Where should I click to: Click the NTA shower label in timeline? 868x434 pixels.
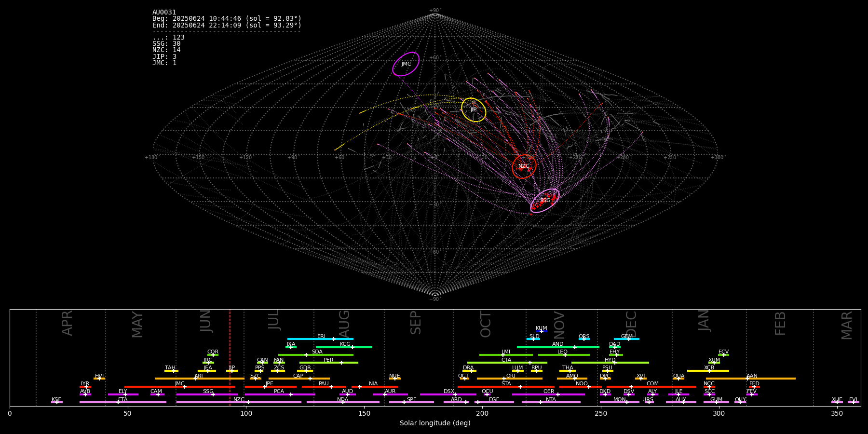(x=551, y=400)
